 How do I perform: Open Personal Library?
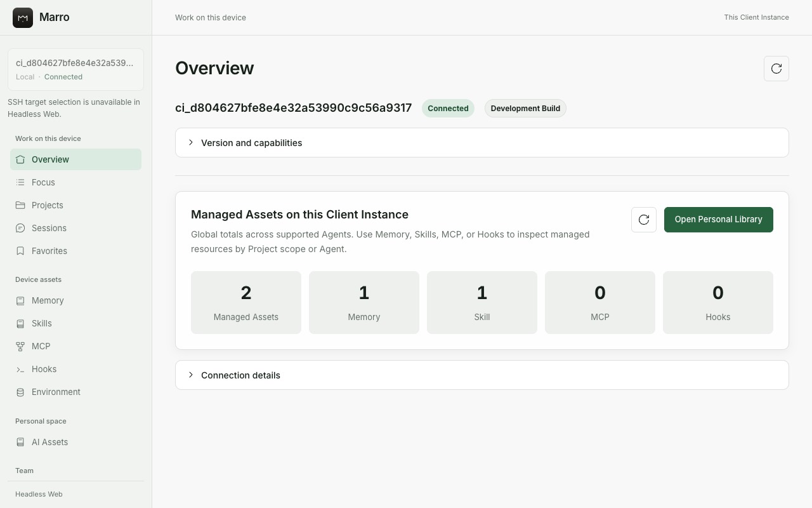tap(719, 220)
